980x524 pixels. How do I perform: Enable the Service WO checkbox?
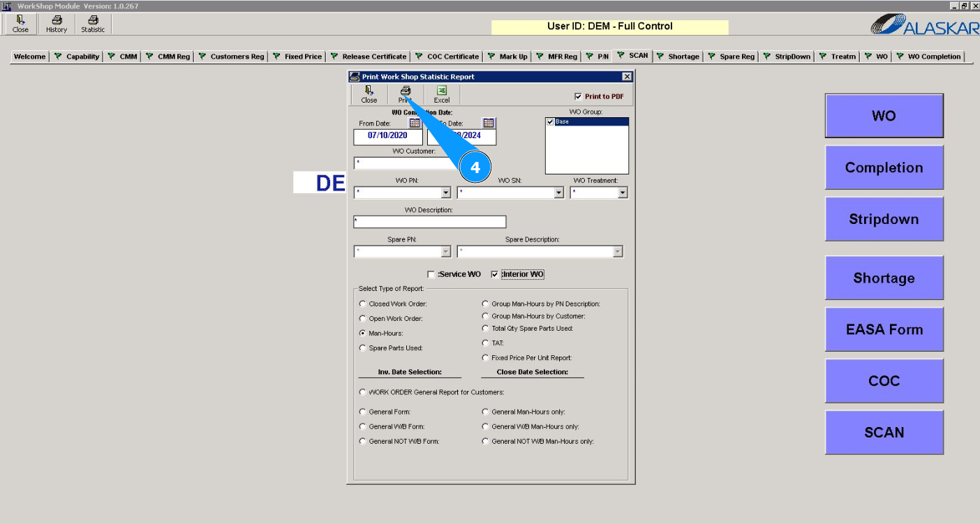431,274
